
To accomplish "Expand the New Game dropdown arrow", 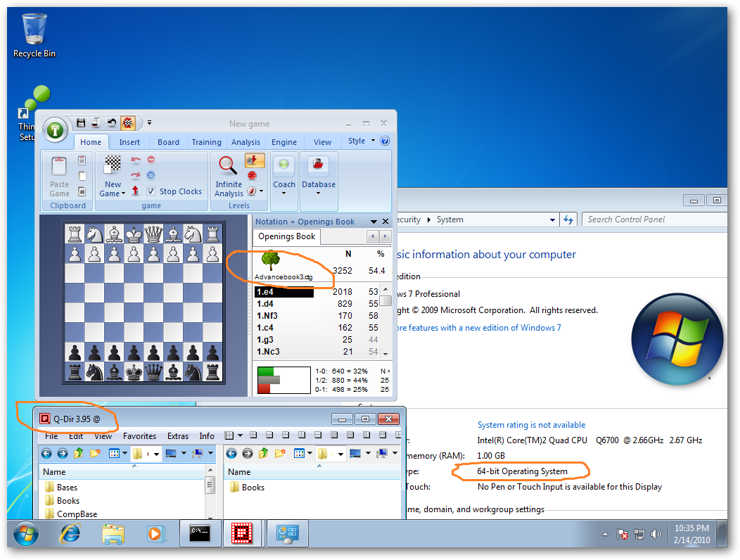I will point(123,193).
